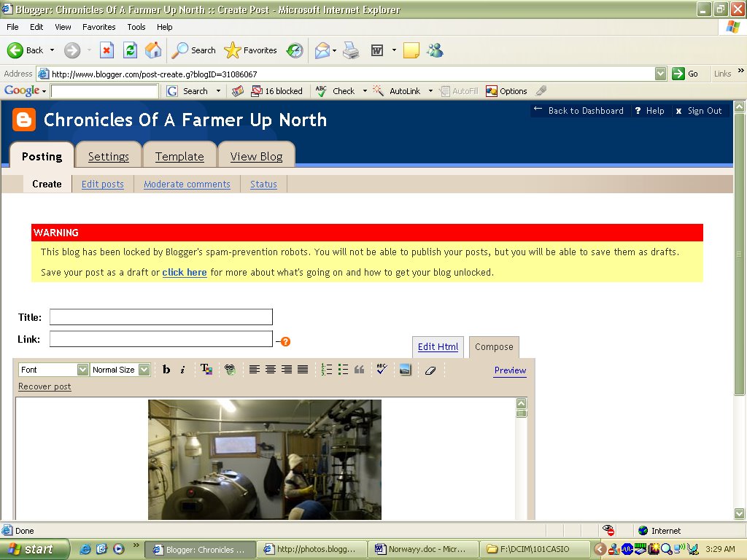This screenshot has width=747, height=560.
Task: Remove formatting with the eraser icon
Action: tap(430, 370)
